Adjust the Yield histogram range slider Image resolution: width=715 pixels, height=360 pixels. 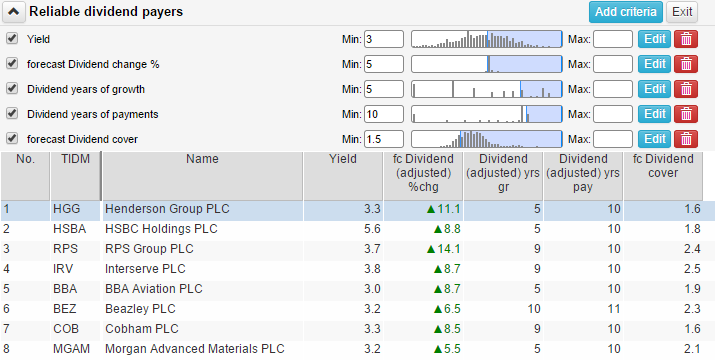(x=487, y=39)
